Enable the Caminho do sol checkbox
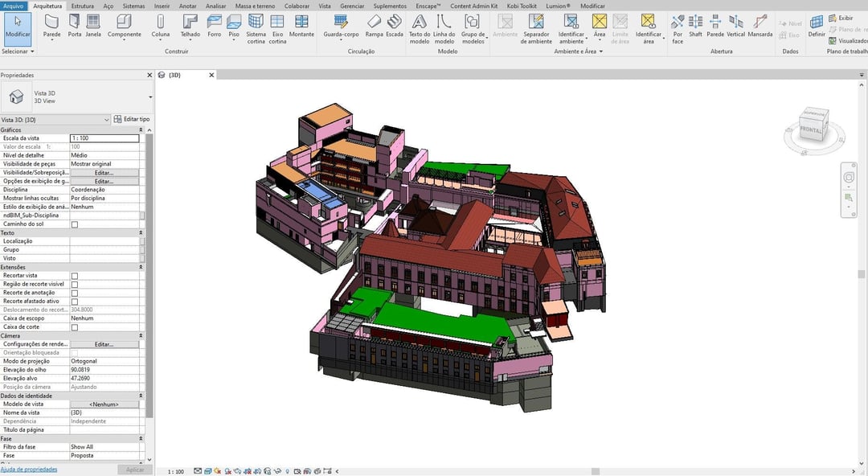The image size is (868, 476). coord(75,224)
